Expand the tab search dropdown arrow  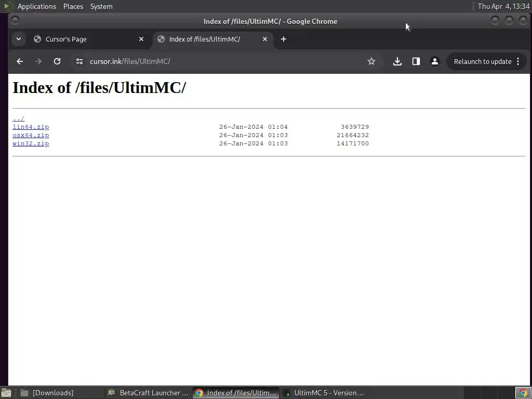[x=19, y=39]
